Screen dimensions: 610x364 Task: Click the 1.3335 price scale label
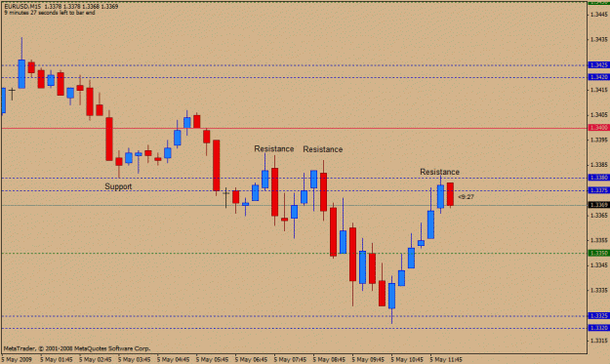pos(599,291)
